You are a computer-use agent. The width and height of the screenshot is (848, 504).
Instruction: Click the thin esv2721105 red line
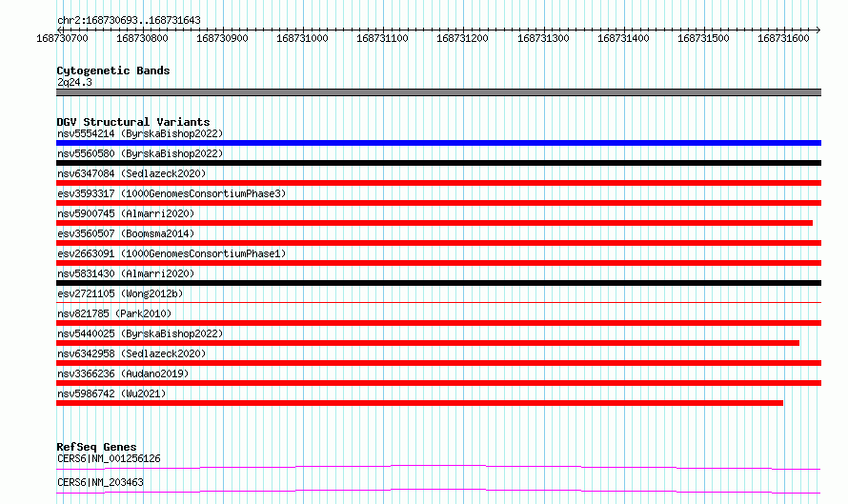438,302
